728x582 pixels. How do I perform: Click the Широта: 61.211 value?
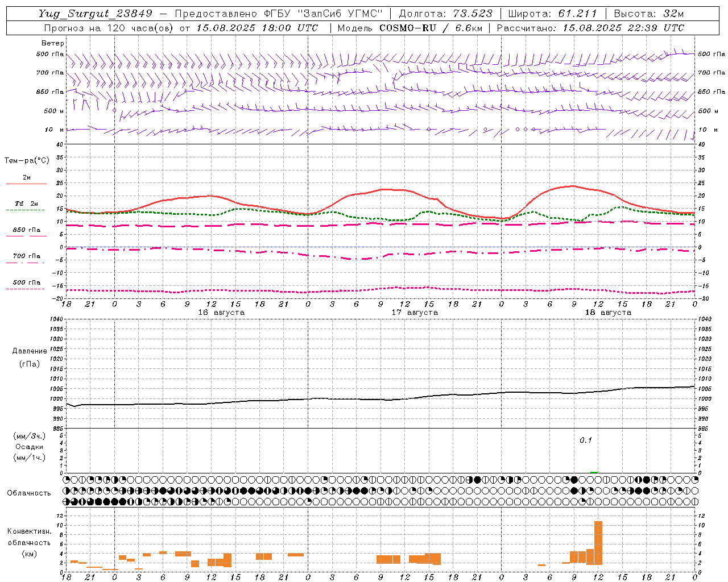(553, 14)
